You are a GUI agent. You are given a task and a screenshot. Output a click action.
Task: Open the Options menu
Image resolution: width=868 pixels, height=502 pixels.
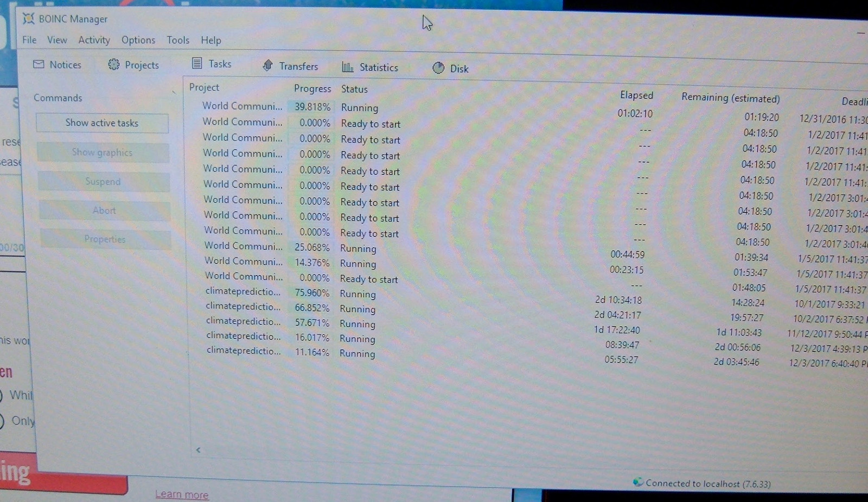138,40
